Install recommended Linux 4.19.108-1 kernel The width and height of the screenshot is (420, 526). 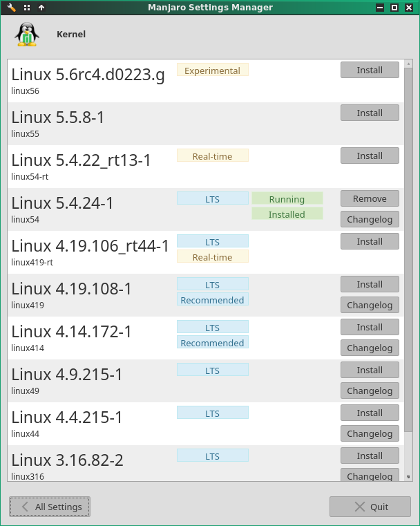tap(370, 285)
